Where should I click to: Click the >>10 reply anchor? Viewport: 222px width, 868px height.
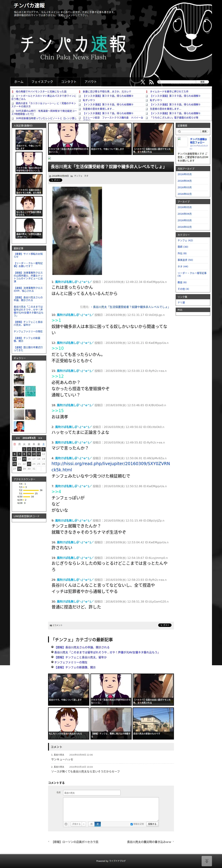click(x=57, y=348)
